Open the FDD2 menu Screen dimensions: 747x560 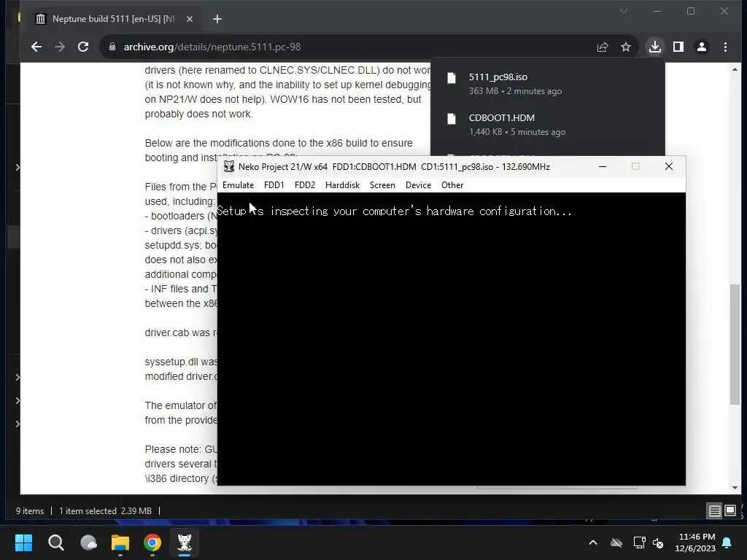tap(305, 185)
